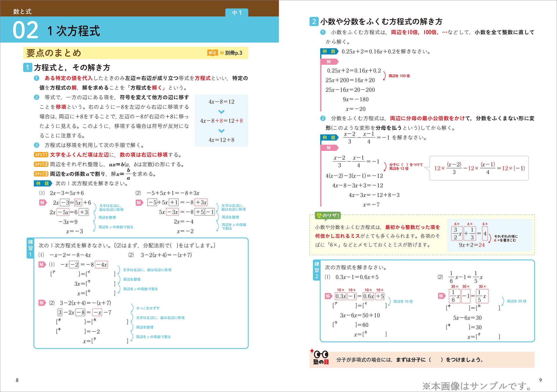Screen dimensions: 557x392
Task: Click the note 両辺を10倍
Action: pos(403,301)
